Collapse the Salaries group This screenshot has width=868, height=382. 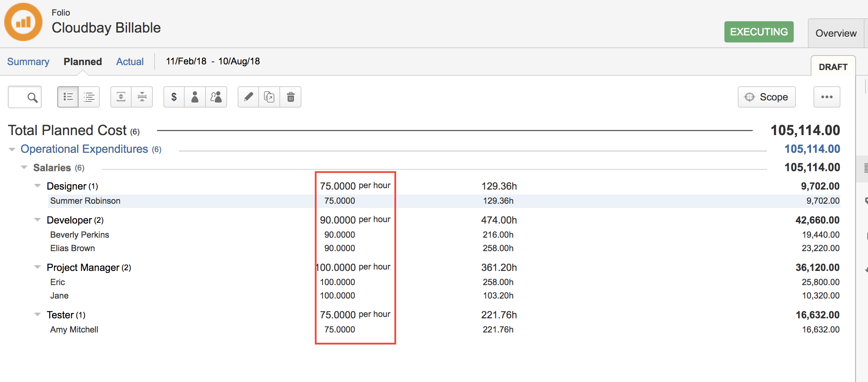point(24,167)
